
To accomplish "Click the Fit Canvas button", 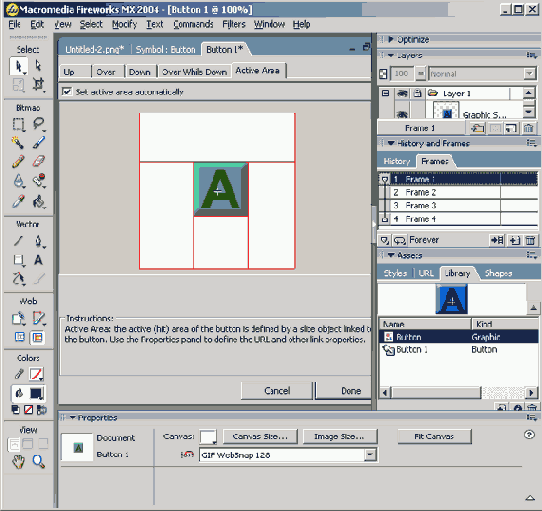I will [x=434, y=437].
